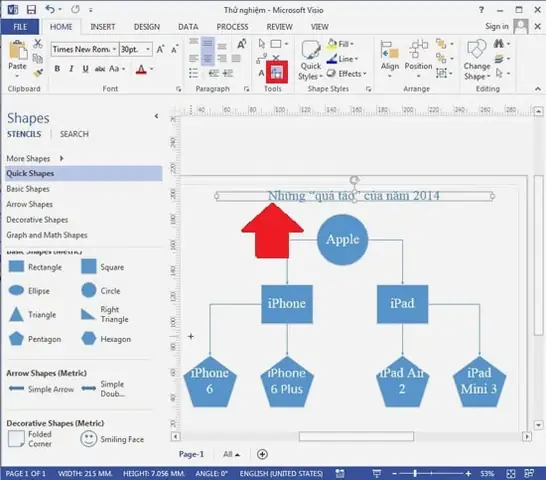Screen dimensions: 546x480
Task: Select the Pentagon shape in stencil
Action: point(35,339)
